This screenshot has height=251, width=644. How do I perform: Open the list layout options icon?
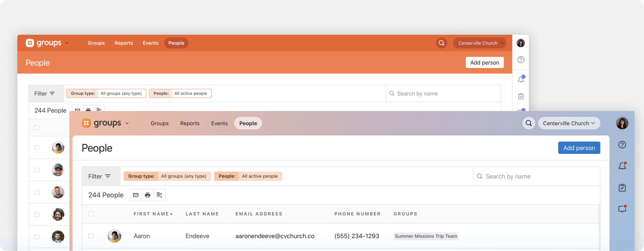pyautogui.click(x=159, y=195)
